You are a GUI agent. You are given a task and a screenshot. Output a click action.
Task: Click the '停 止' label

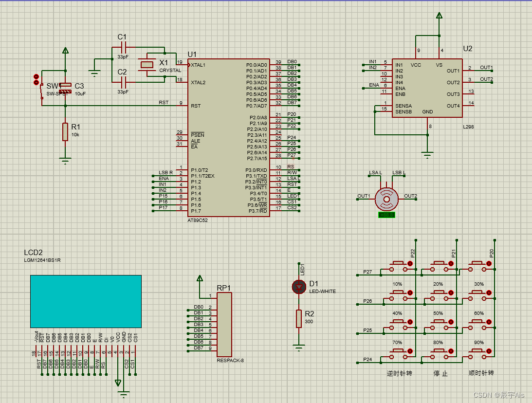click(440, 373)
